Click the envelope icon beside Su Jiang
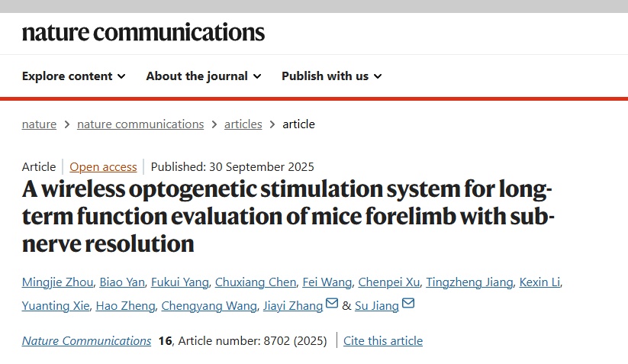628x364 pixels. click(408, 304)
